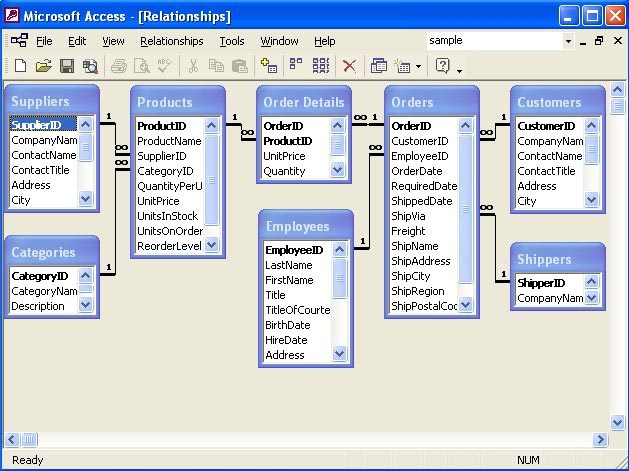Click the scrollbar thumb in Orders table
This screenshot has width=629, height=471.
click(x=465, y=209)
